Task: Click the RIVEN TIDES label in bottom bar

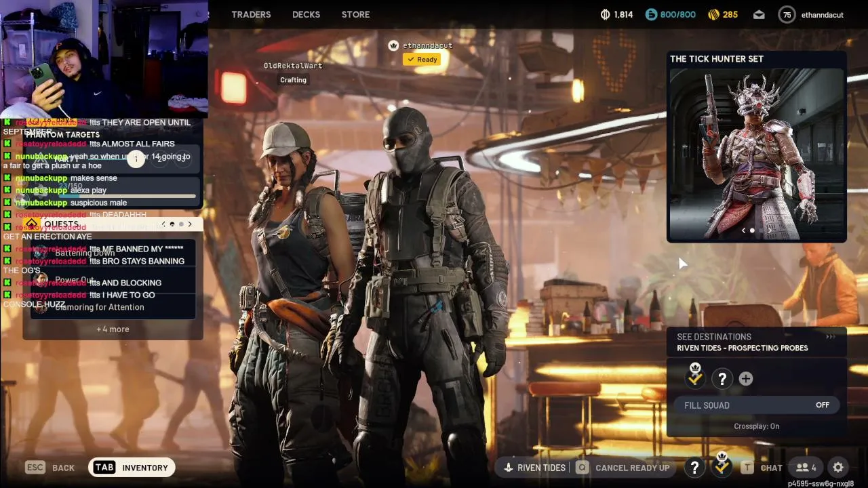Action: tap(541, 468)
